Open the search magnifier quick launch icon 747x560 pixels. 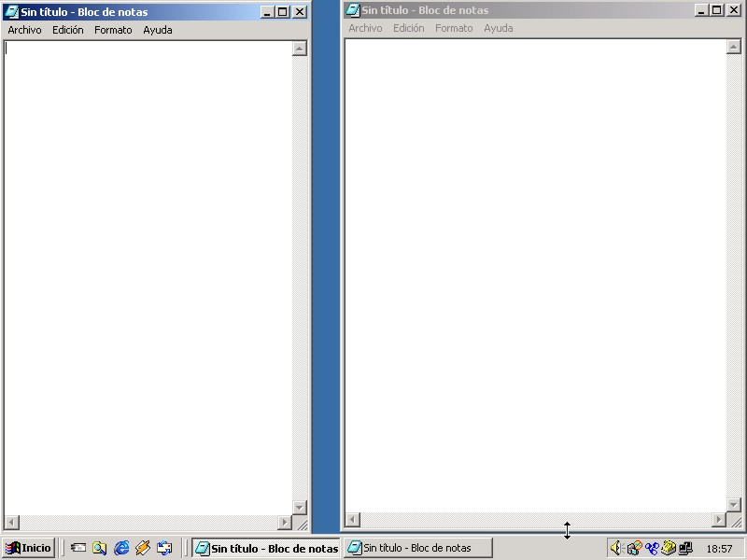coord(100,548)
